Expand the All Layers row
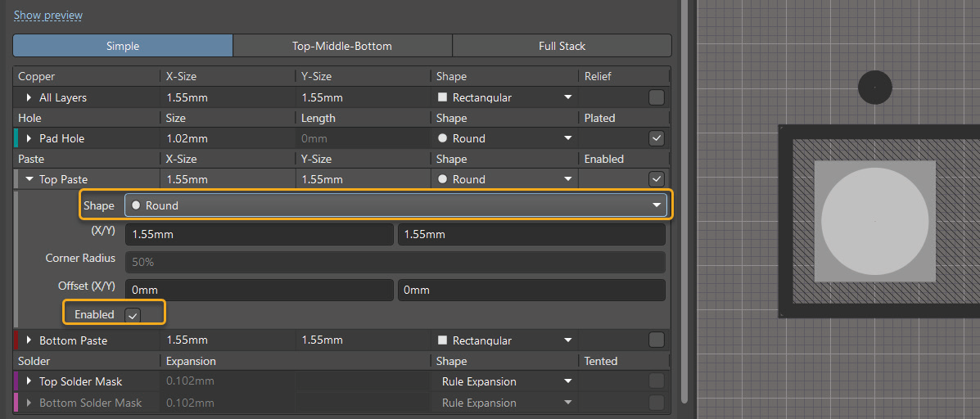The width and height of the screenshot is (980, 419). coord(29,97)
